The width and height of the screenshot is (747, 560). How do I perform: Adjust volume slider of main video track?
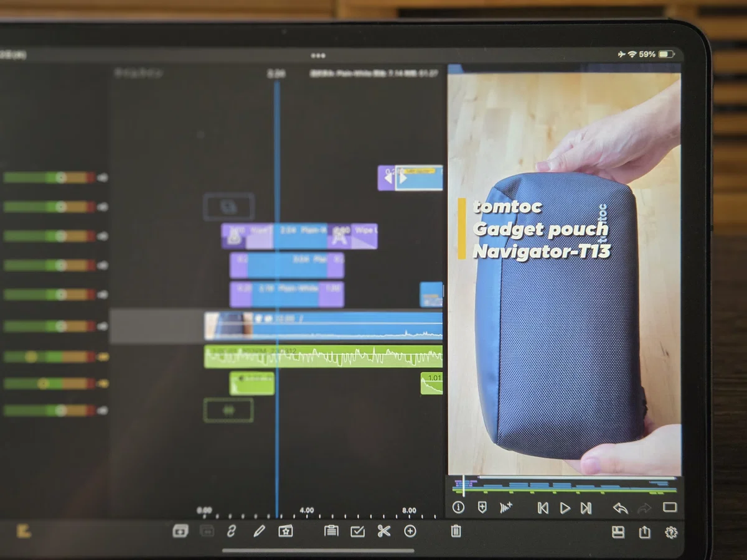coord(49,326)
